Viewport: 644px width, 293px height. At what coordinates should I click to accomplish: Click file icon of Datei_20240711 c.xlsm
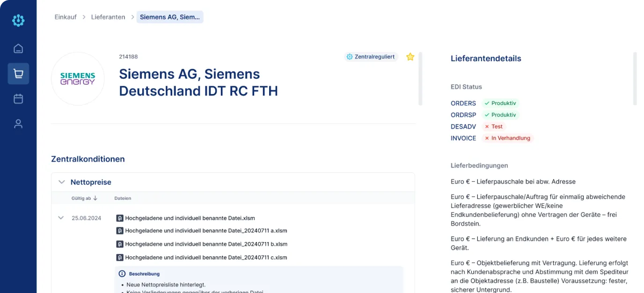pos(119,257)
